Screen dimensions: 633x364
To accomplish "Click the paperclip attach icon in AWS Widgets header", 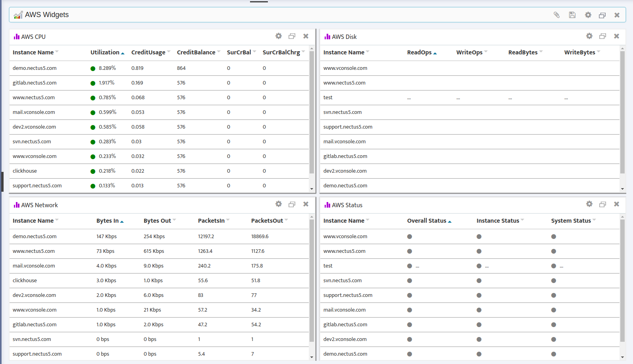I will tap(557, 15).
